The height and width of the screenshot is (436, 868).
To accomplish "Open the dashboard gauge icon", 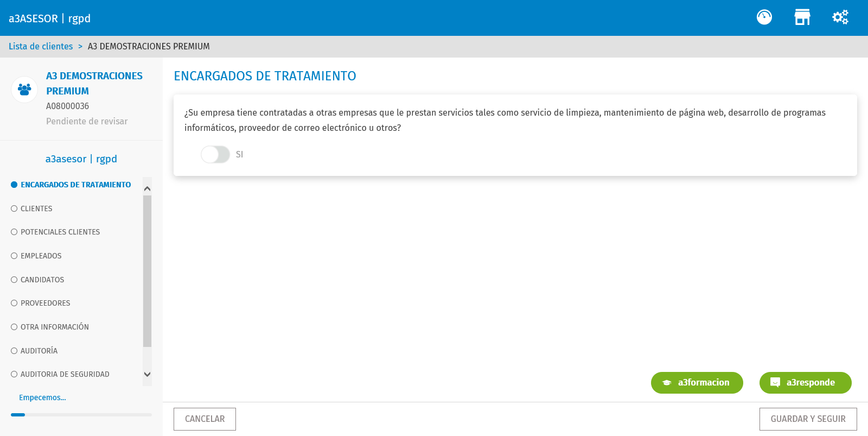I will [x=764, y=17].
